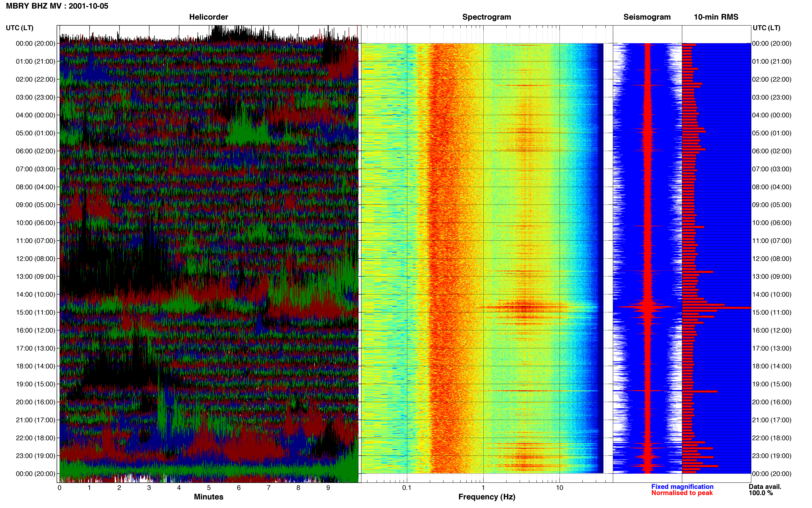
Task: Select the 'Seismogram' panel heading
Action: point(647,17)
